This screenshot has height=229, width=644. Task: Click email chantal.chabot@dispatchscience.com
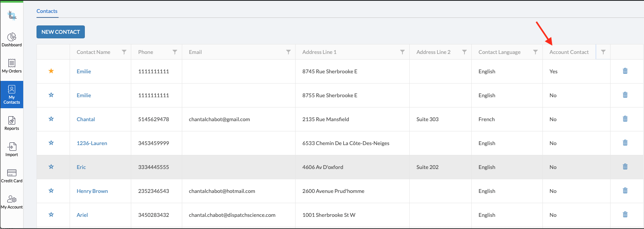click(232, 215)
